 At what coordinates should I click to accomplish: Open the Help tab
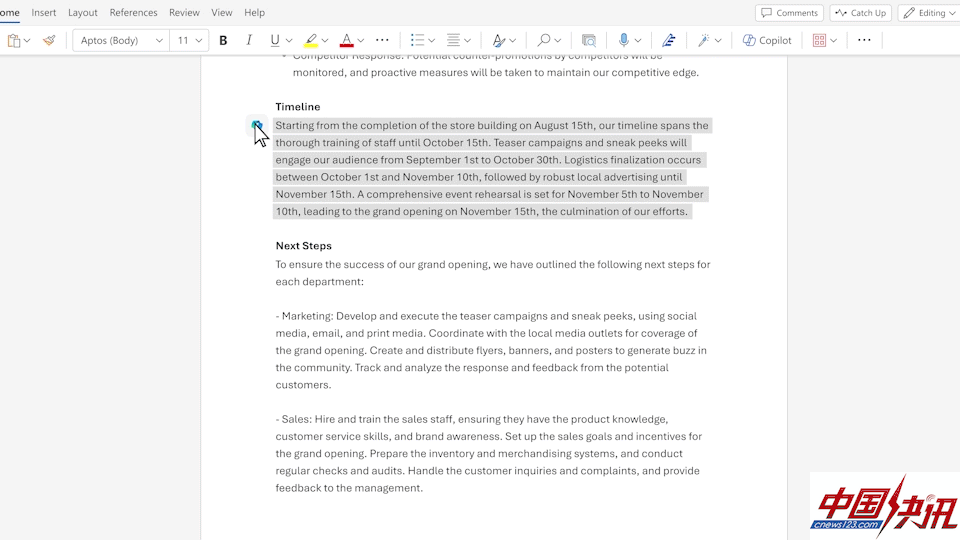pos(255,12)
